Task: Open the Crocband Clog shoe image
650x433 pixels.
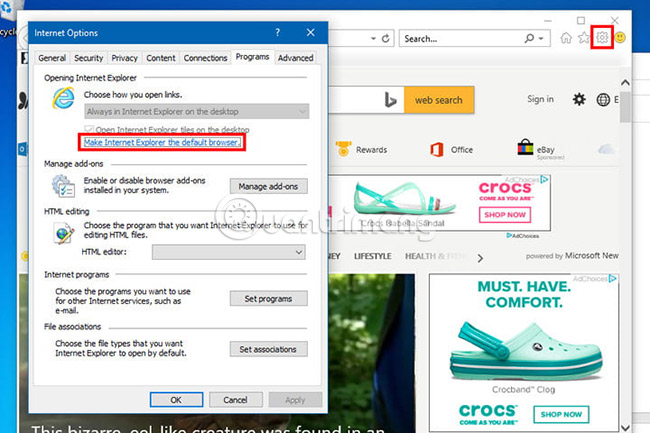Action: click(x=526, y=351)
